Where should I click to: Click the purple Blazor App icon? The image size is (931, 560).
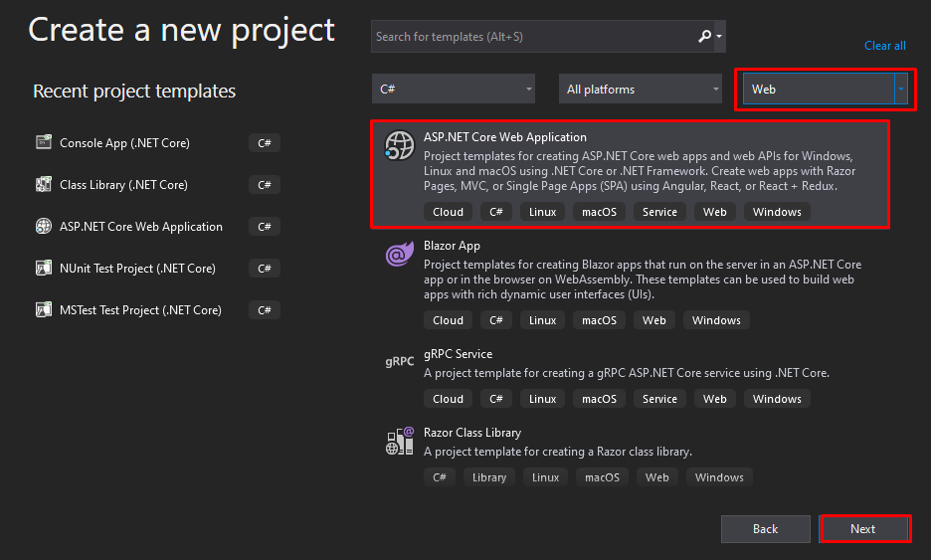(399, 254)
